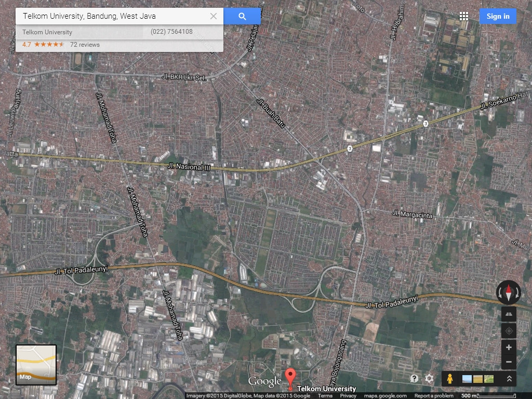Viewport: 532px width, 399px height.
Task: Select the Street View pegman
Action: pyautogui.click(x=450, y=379)
